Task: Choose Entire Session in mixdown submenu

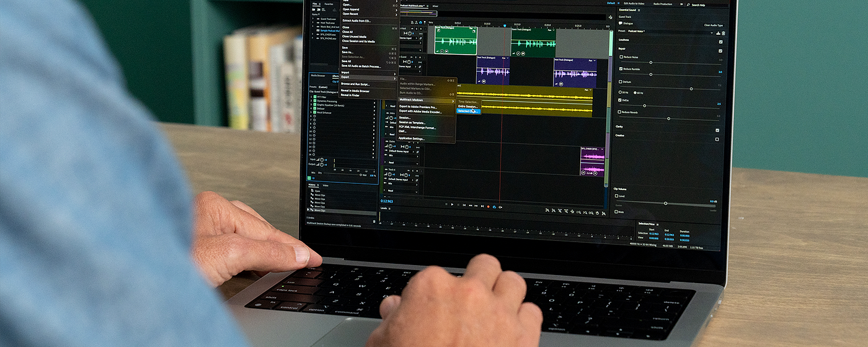Action: tap(468, 106)
